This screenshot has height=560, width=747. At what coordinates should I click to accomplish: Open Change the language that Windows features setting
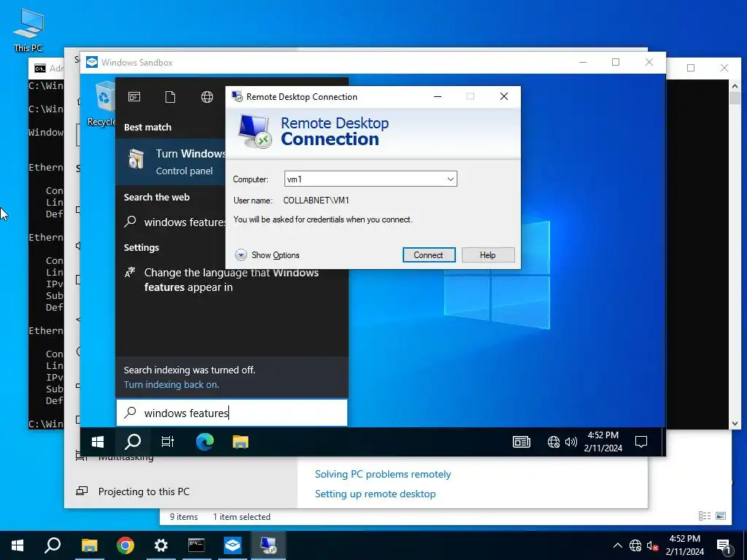point(232,280)
